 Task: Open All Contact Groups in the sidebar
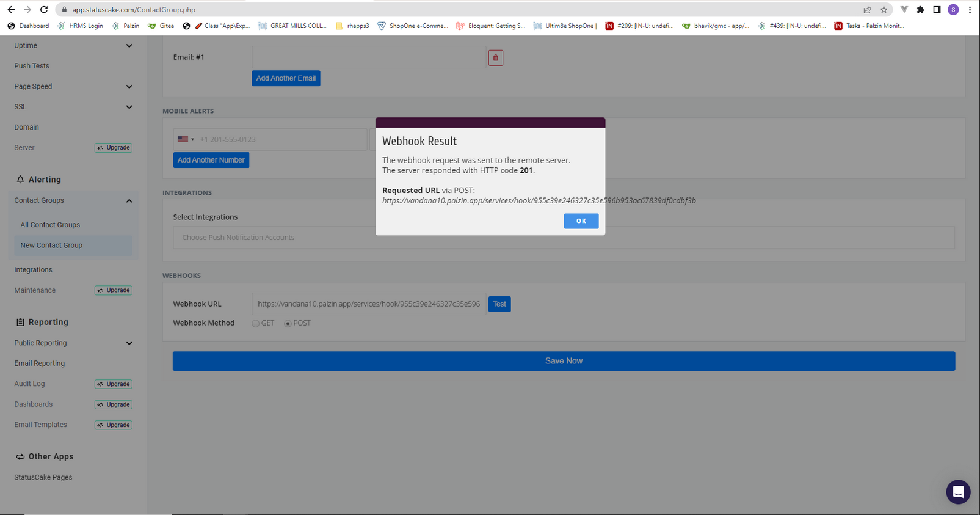50,225
